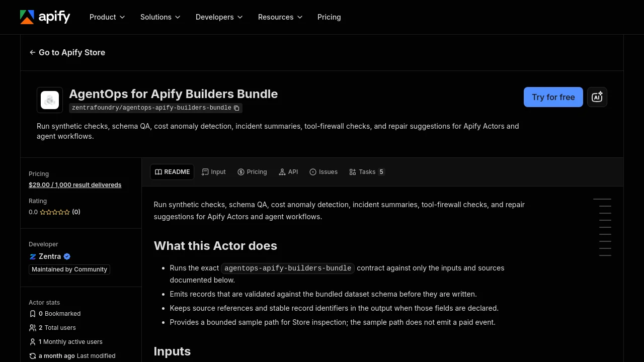Click the '1 Monthly active users' text
The height and width of the screenshot is (362, 644).
70,342
